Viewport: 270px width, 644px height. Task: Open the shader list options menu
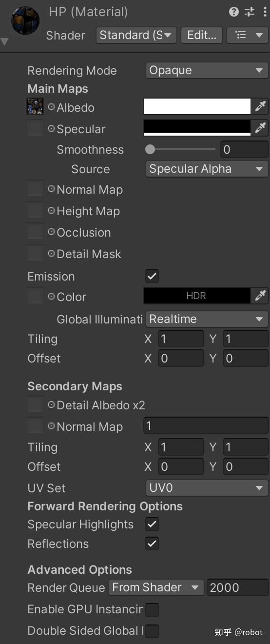click(248, 35)
